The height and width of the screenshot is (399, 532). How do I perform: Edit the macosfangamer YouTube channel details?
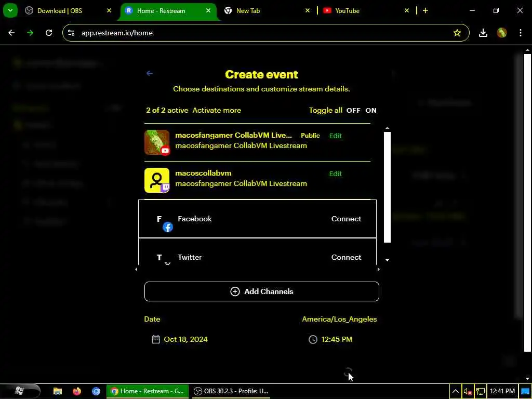(335, 136)
